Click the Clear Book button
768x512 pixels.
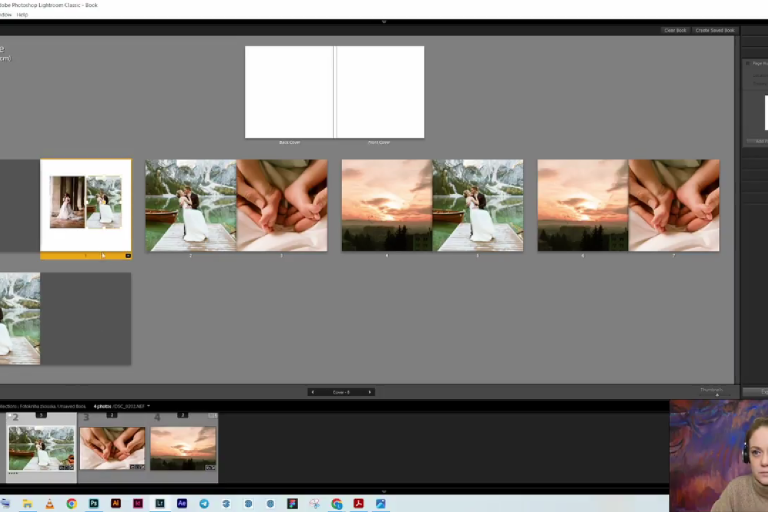(x=675, y=30)
